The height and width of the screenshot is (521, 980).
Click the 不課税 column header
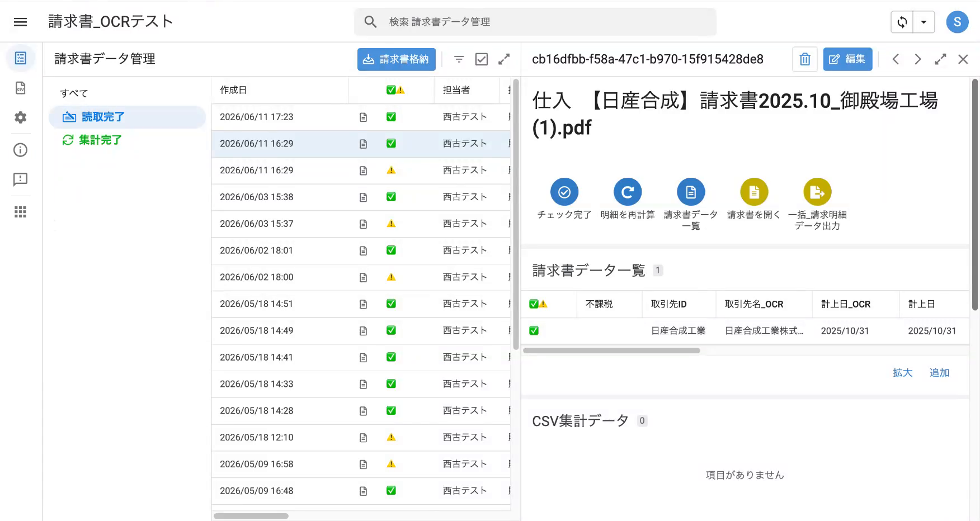[599, 304]
